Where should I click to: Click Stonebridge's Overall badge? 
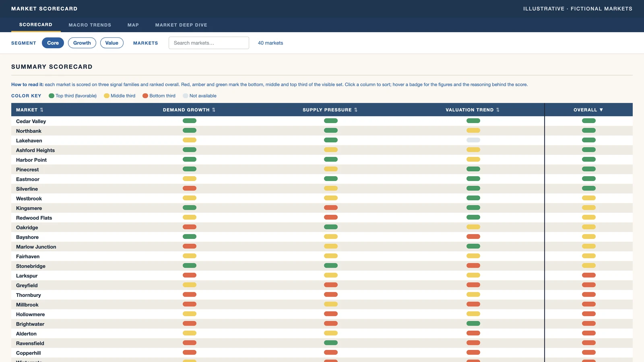589,265
